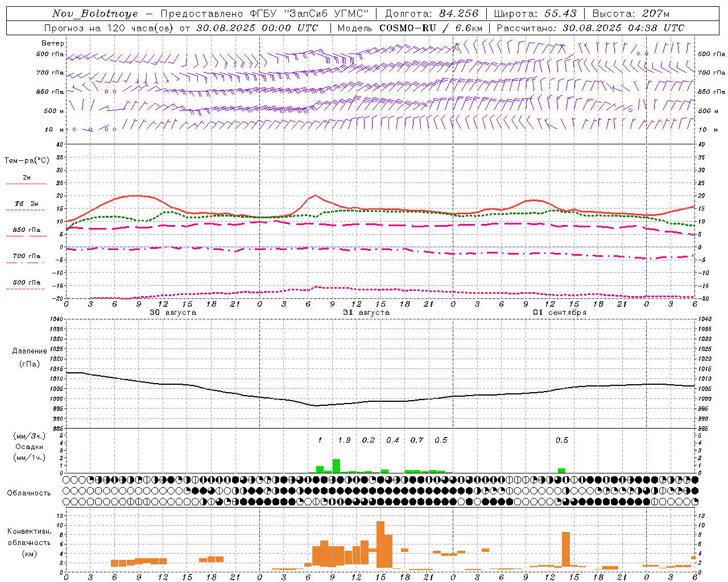Click the 1.9 precipitation value
Screen dimensions: 728x582
tap(344, 440)
